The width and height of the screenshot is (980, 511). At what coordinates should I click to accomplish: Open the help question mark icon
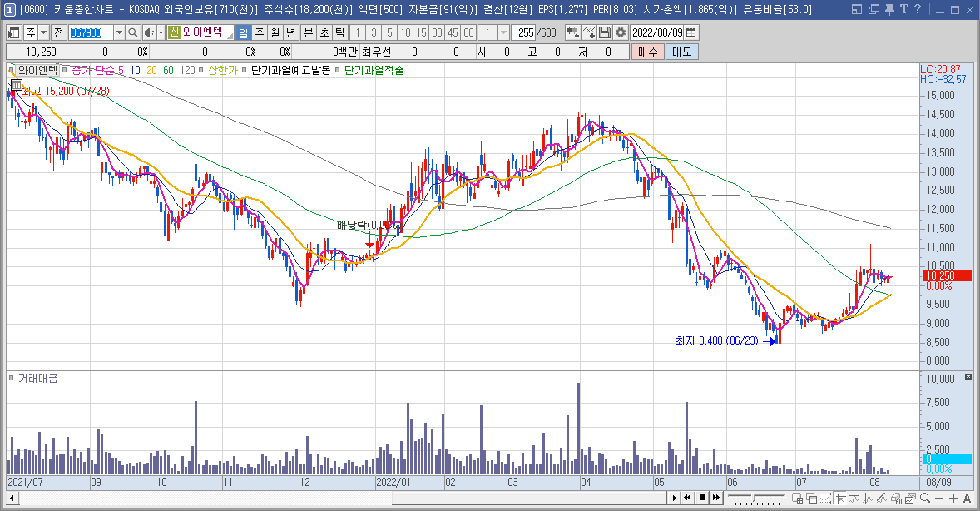[x=918, y=9]
